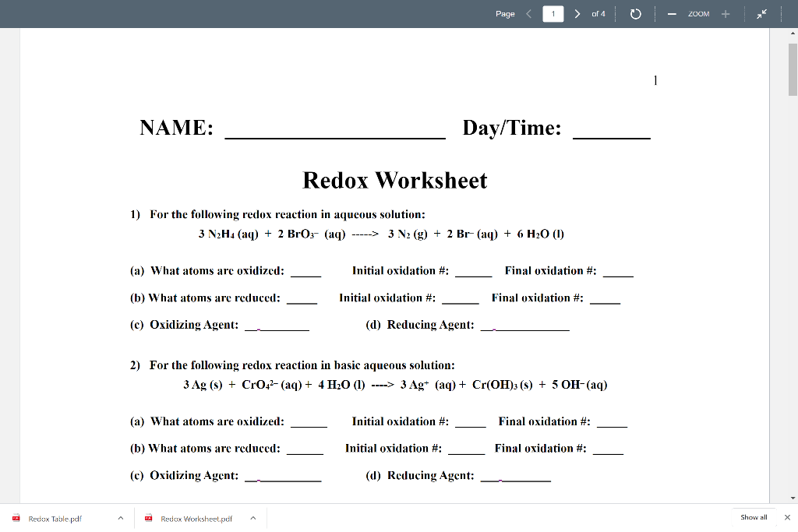Zoom in using the plus icon

[x=726, y=13]
